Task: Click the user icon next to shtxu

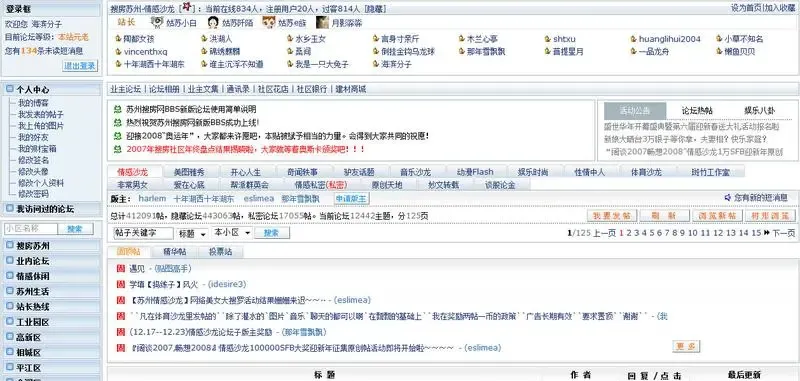Action: [x=548, y=39]
